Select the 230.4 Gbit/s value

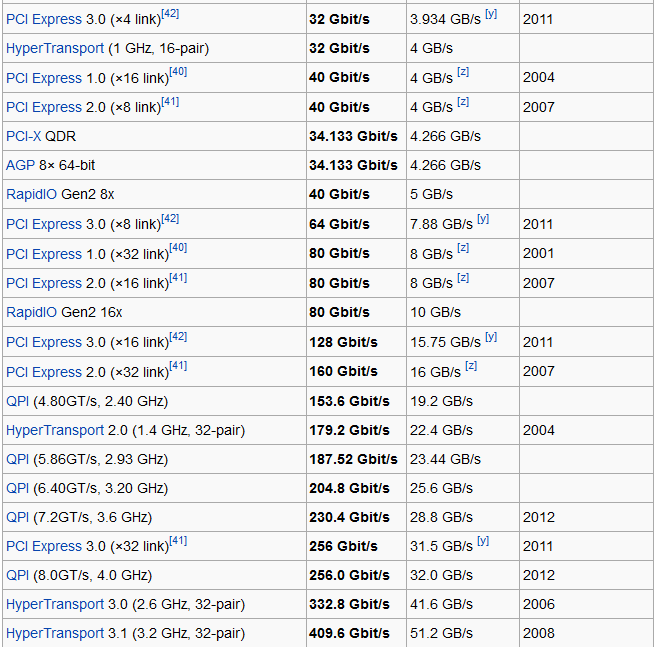click(349, 518)
